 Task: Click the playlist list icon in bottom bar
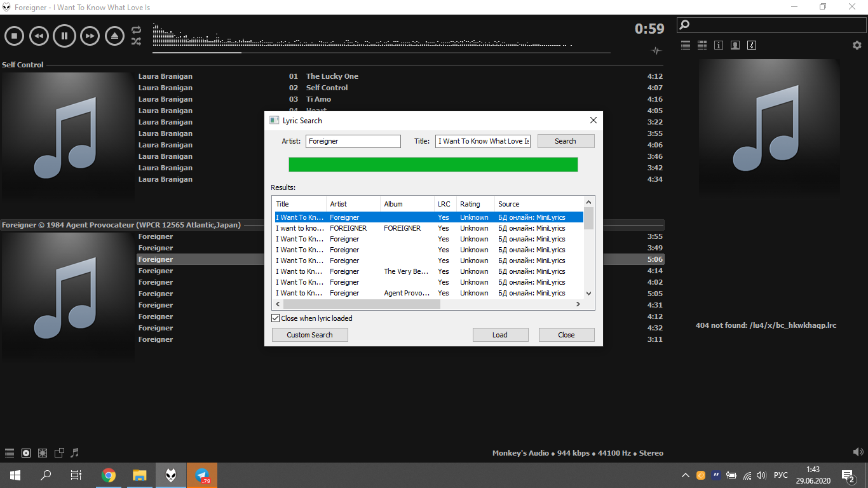pos(10,453)
